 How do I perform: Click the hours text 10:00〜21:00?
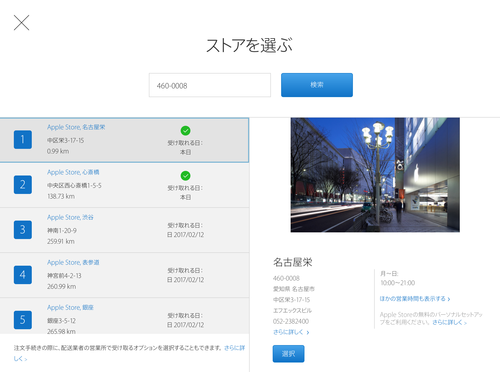click(x=397, y=283)
